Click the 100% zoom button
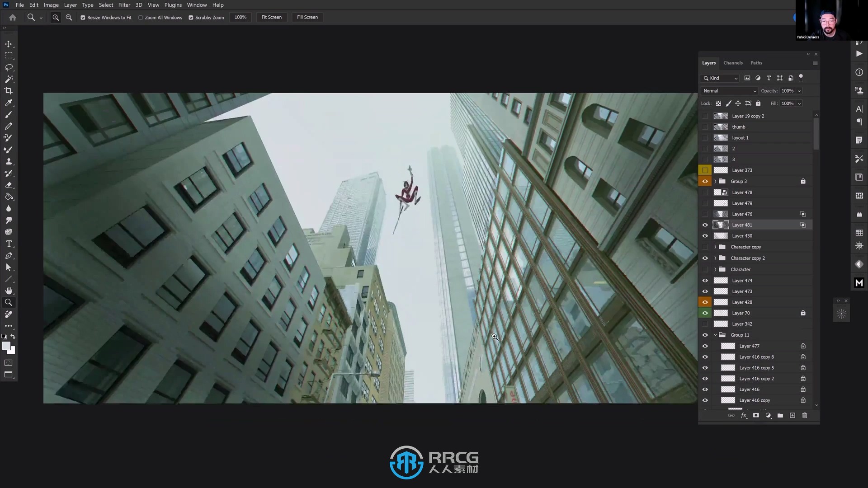The height and width of the screenshot is (488, 868). point(241,17)
